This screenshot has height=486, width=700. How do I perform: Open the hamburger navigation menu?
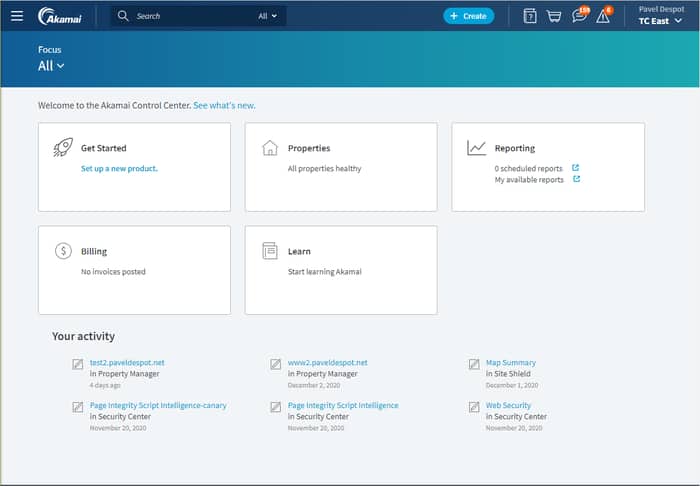[17, 16]
